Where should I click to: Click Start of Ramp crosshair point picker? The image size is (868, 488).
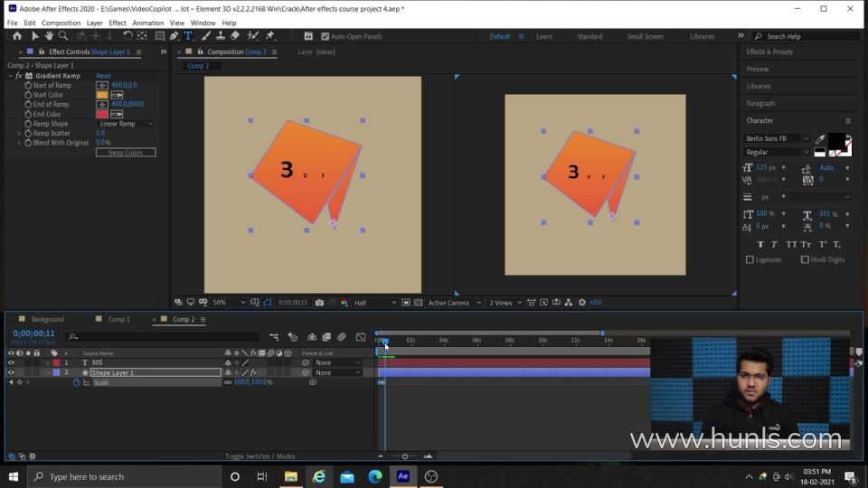pyautogui.click(x=102, y=85)
